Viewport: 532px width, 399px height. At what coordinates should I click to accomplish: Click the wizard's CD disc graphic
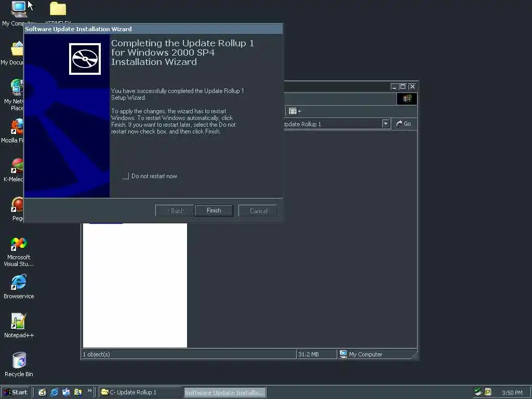85,59
